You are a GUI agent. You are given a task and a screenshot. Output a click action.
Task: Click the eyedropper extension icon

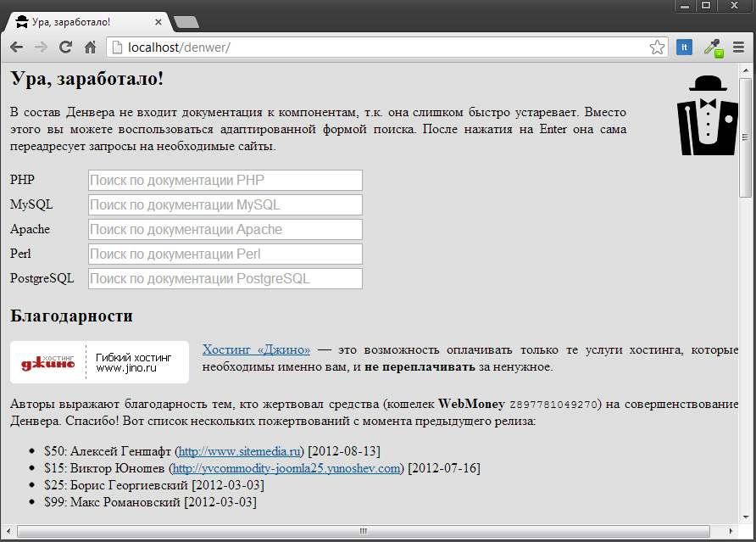pyautogui.click(x=712, y=47)
